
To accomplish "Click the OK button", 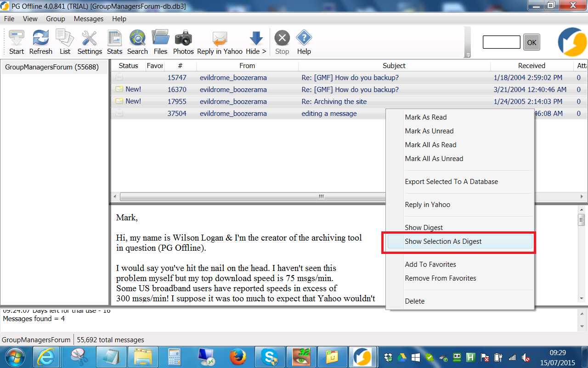I will tap(531, 42).
